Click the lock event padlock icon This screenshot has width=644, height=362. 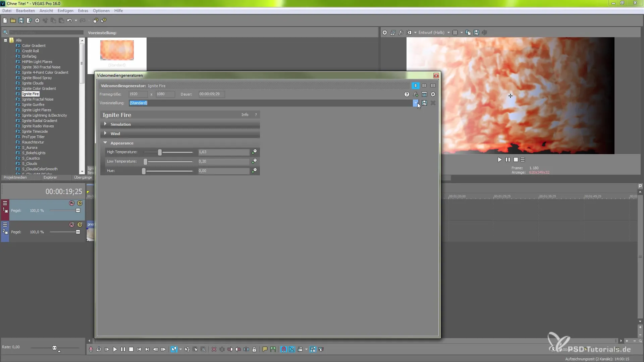(x=254, y=349)
